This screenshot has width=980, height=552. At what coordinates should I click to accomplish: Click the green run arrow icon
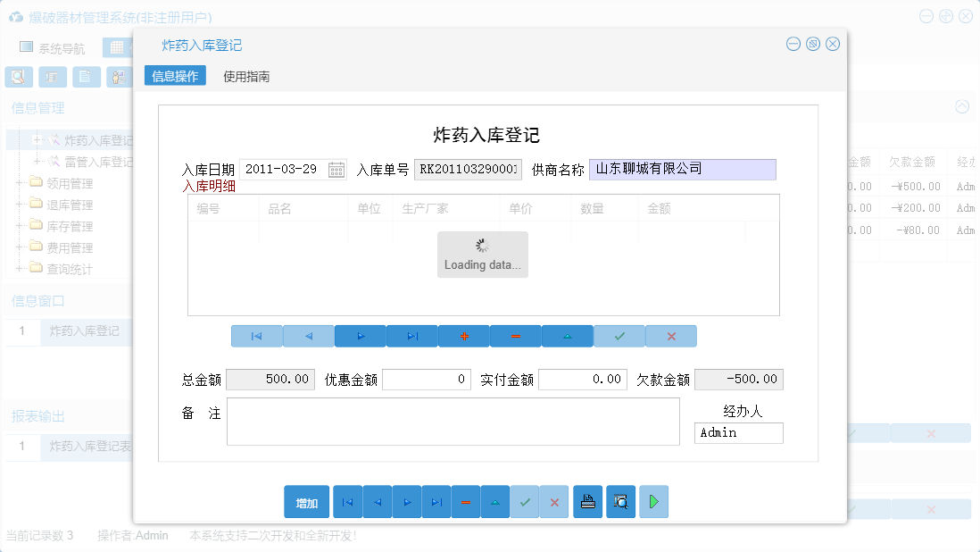click(653, 501)
